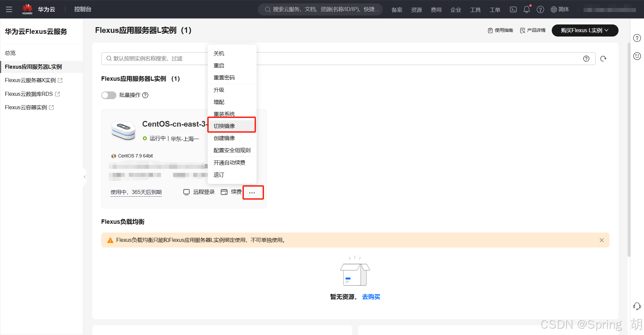Click search bar help question icon
The height and width of the screenshot is (335, 644).
point(586,59)
